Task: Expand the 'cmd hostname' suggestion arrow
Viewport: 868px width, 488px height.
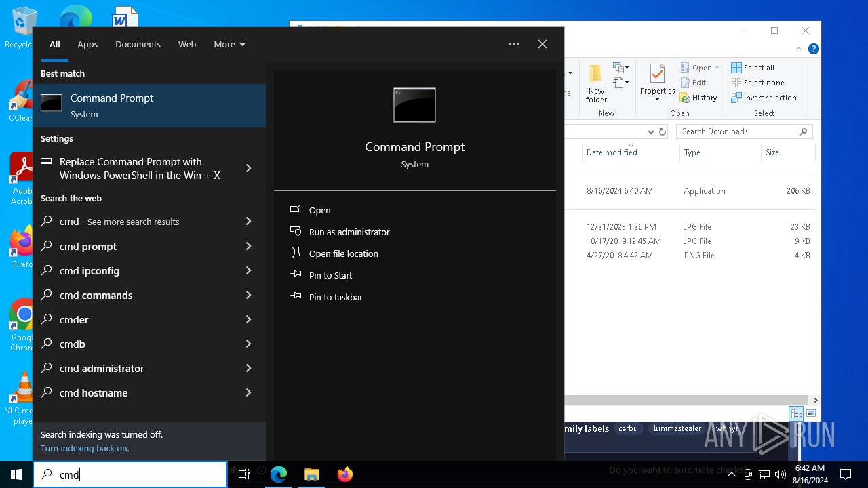Action: [248, 392]
